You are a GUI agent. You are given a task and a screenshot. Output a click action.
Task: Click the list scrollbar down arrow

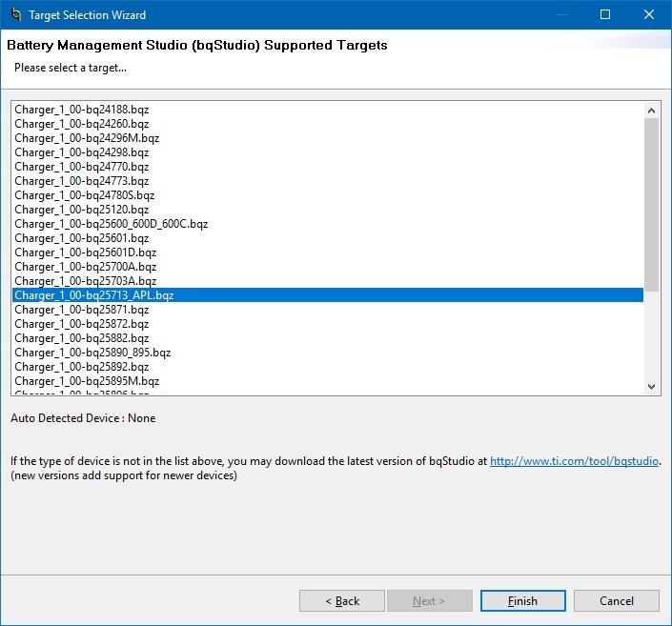651,387
